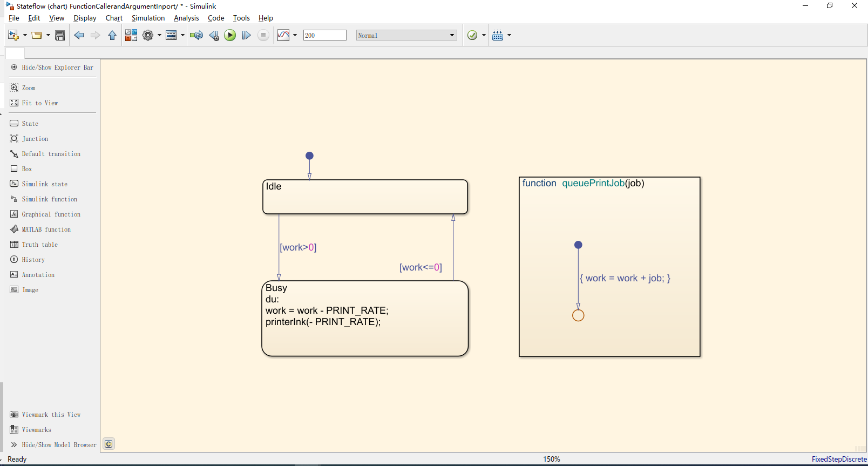868x466 pixels.
Task: Click Fit to View in palette
Action: 39,103
